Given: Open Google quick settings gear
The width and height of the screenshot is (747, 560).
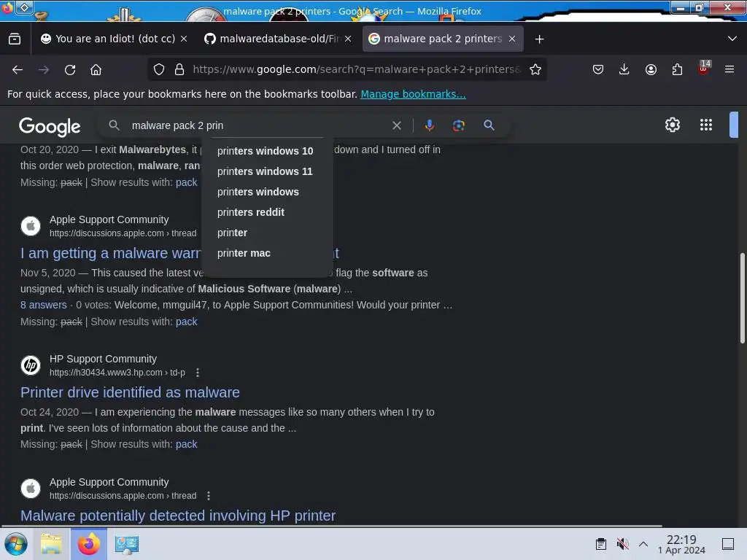Looking at the screenshot, I should pos(672,125).
